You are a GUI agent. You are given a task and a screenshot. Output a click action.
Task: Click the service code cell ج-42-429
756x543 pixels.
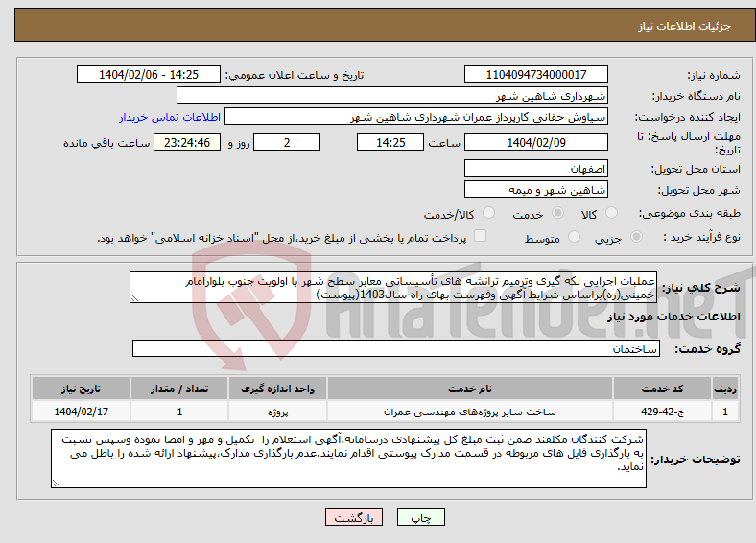click(x=663, y=412)
